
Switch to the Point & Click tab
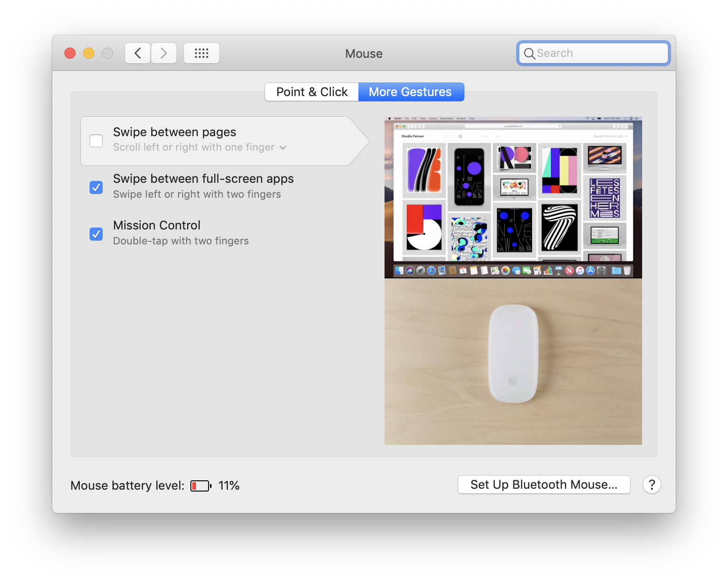tap(312, 92)
